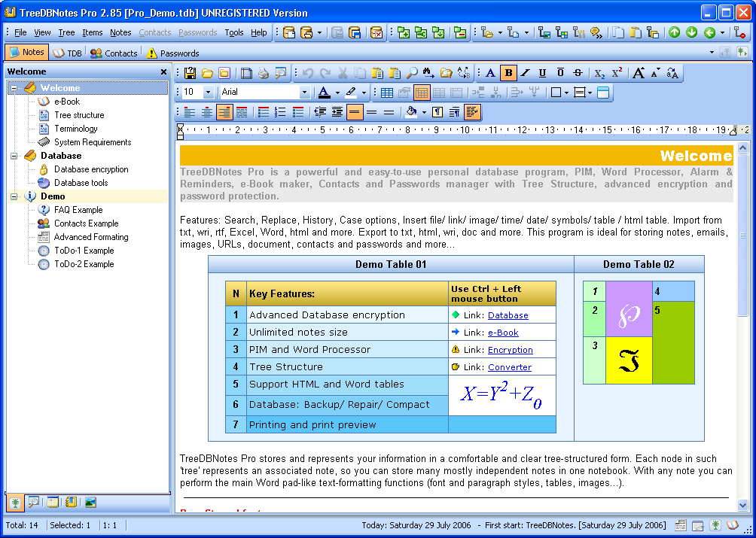Click the Converter link in table
This screenshot has height=538, width=756.
pos(509,367)
